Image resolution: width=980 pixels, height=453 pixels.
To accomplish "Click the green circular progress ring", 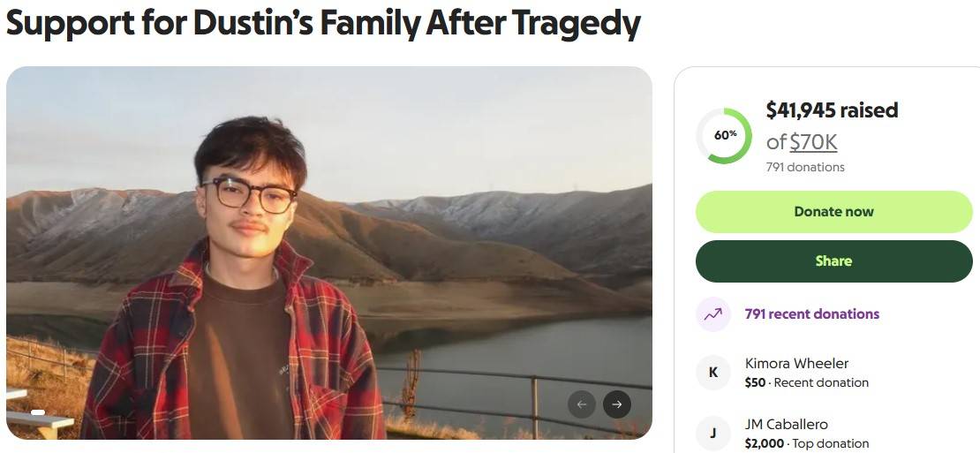I will coord(724,136).
